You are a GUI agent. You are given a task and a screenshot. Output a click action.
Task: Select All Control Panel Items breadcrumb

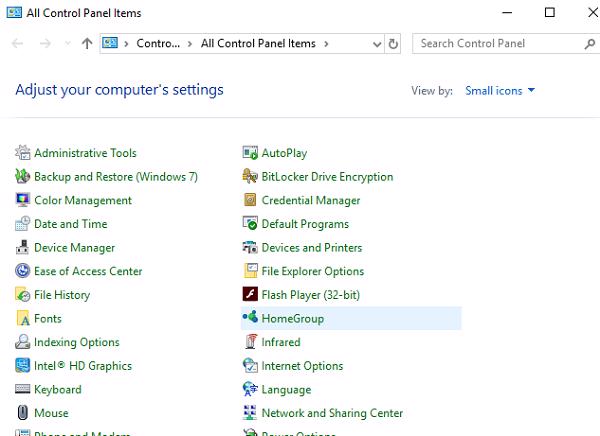click(257, 44)
